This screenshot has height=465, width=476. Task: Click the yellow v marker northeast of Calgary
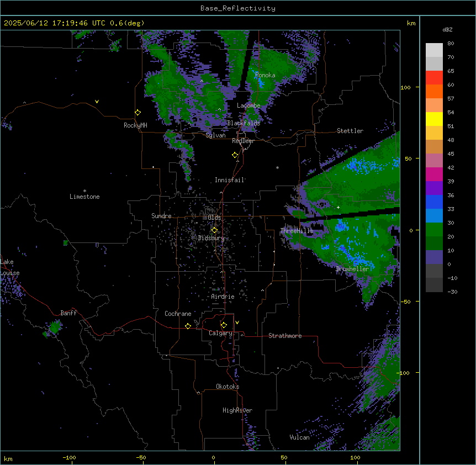(x=237, y=323)
